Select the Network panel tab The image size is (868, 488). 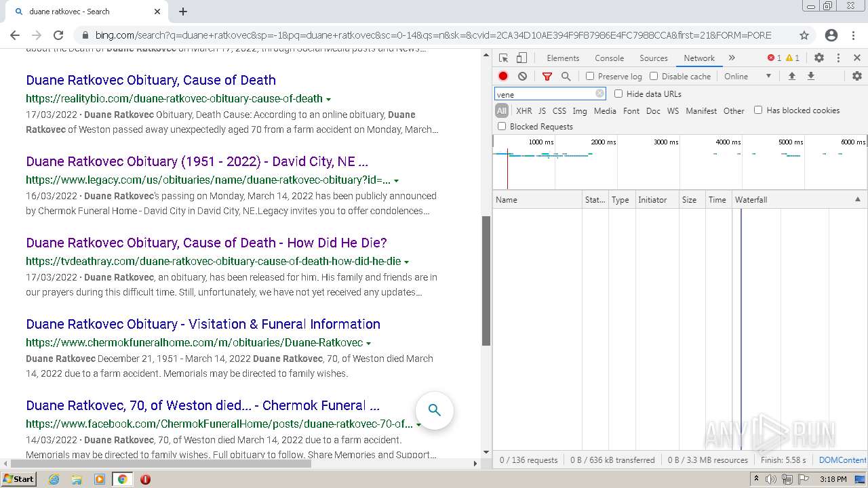[x=699, y=58]
